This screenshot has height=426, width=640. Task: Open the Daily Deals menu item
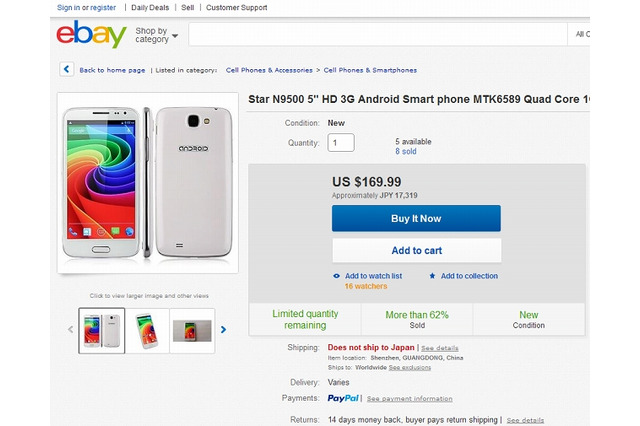(x=152, y=7)
